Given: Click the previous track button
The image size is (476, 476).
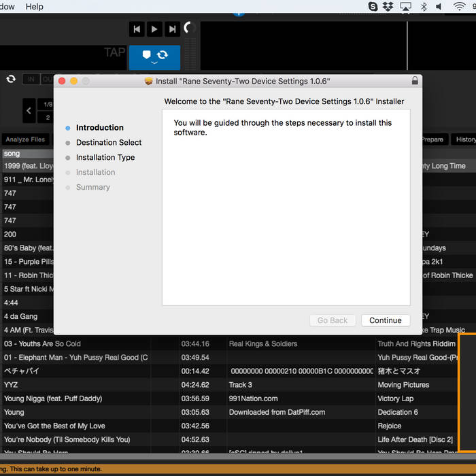Looking at the screenshot, I should tap(137, 29).
